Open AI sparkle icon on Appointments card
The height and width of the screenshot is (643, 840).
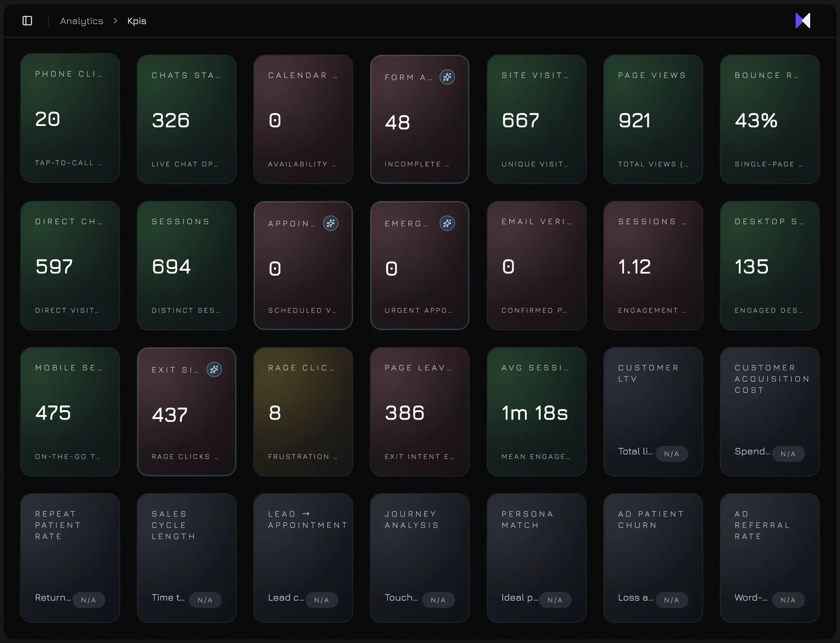331,223
